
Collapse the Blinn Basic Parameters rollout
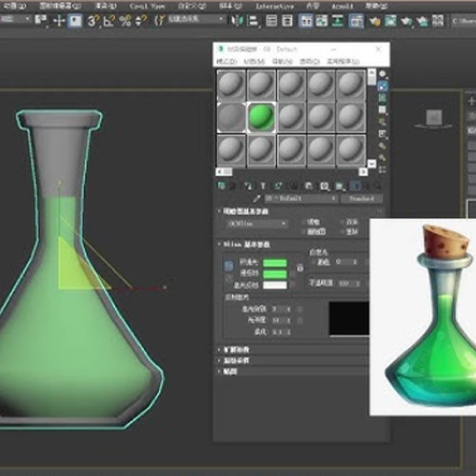click(x=244, y=245)
